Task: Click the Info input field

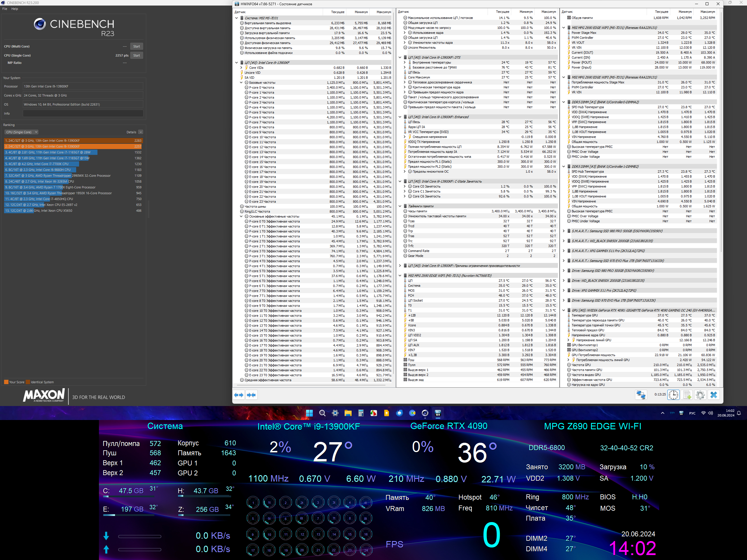Action: pyautogui.click(x=83, y=113)
